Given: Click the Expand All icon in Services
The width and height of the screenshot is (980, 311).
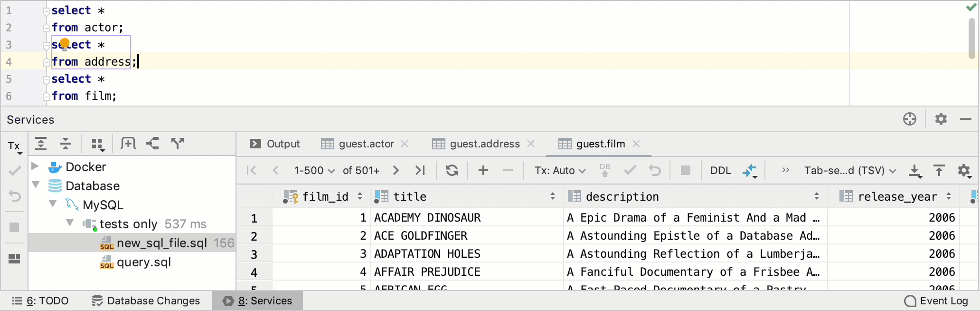Looking at the screenshot, I should point(41,144).
